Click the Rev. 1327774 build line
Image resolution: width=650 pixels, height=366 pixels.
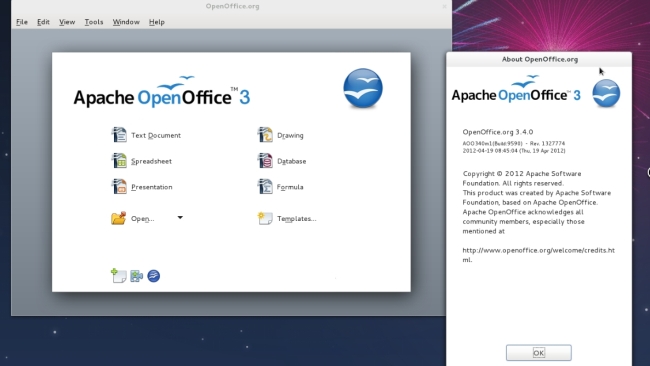point(514,143)
